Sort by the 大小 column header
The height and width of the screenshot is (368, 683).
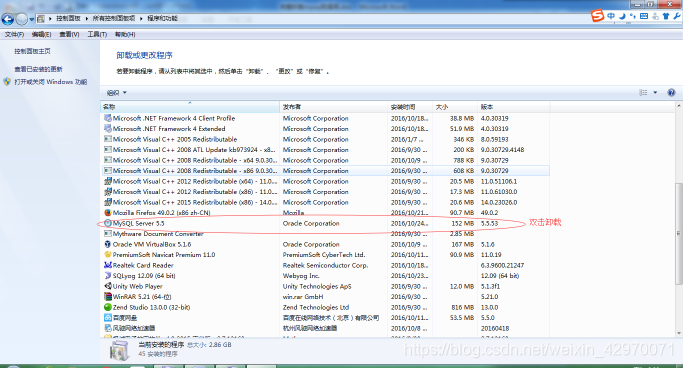pos(455,107)
